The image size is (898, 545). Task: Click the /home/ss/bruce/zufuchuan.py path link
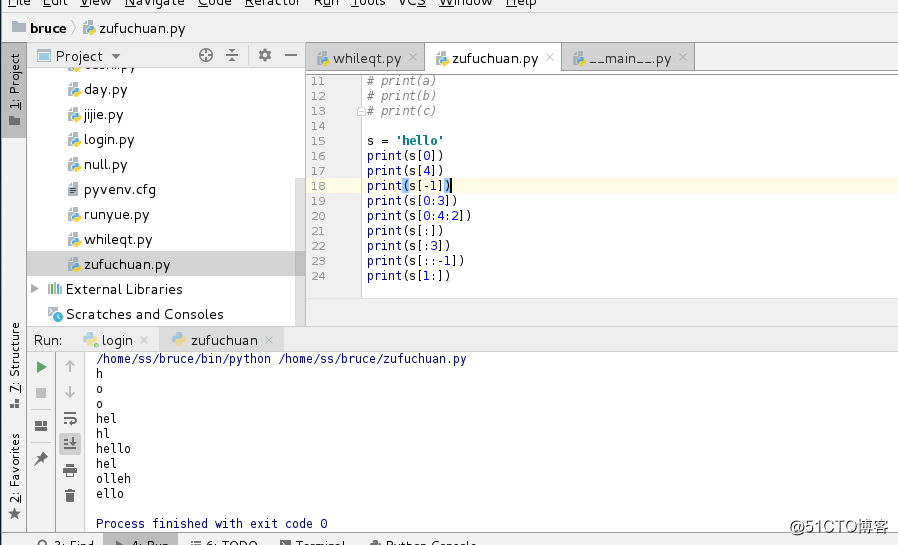(x=372, y=359)
